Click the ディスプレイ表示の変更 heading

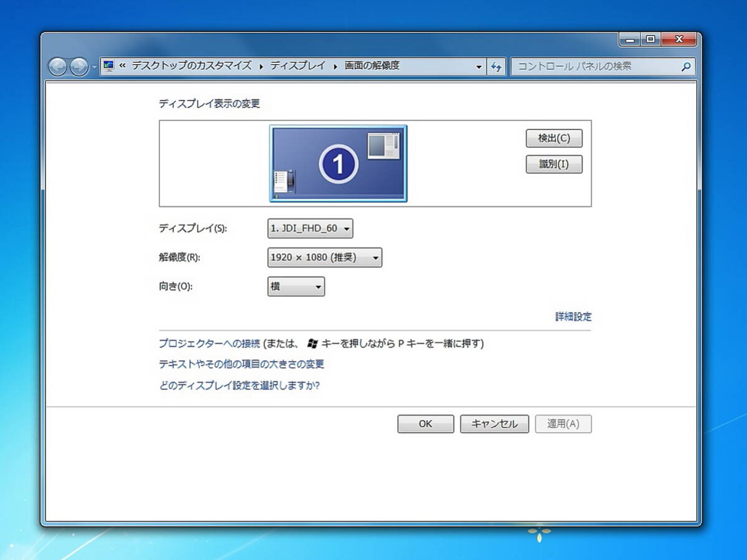(x=210, y=104)
